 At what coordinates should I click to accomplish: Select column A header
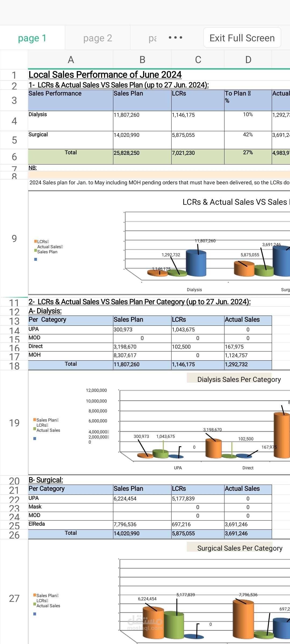coord(71,60)
